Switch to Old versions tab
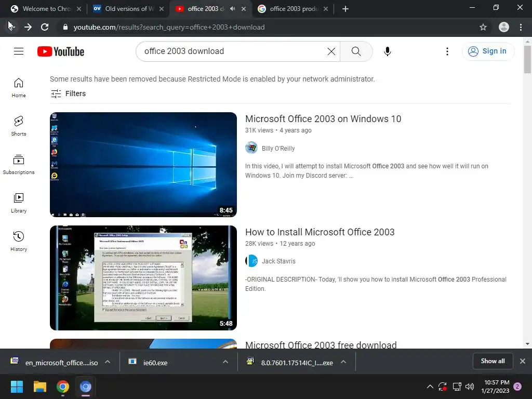 128,9
